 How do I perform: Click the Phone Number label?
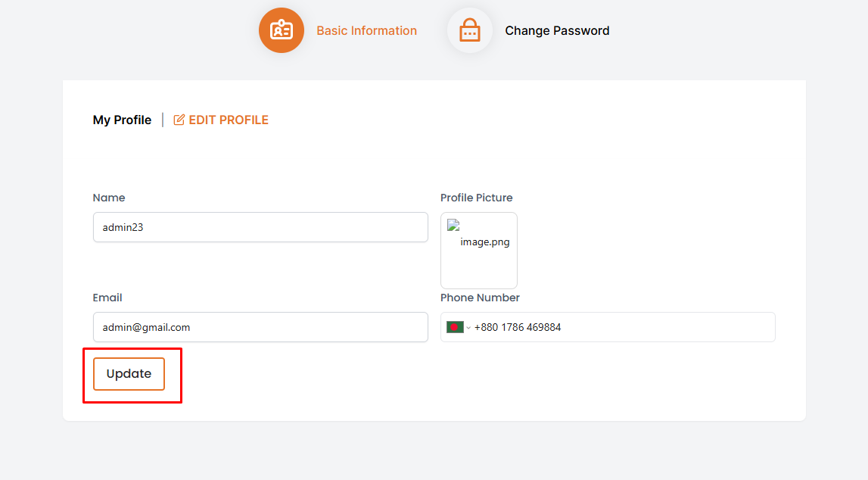click(480, 298)
